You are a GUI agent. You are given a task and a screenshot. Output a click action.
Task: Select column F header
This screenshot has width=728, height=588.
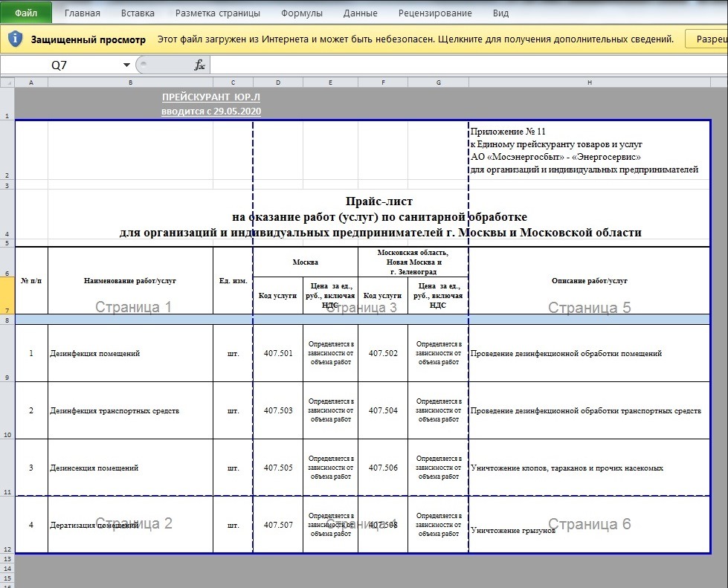tap(383, 83)
